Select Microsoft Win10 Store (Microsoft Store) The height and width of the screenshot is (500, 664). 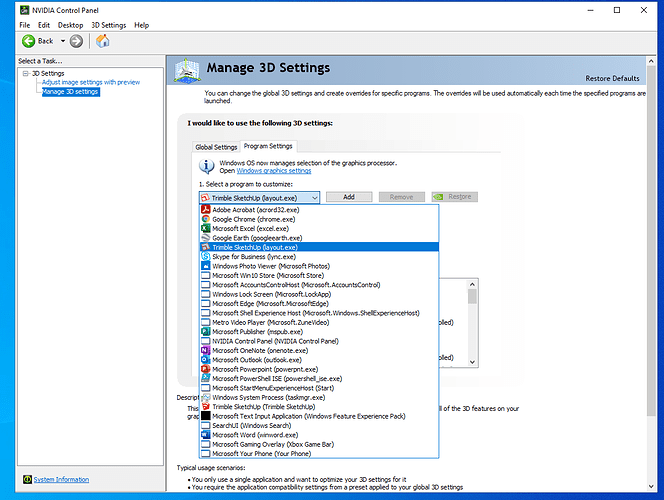pos(319,275)
